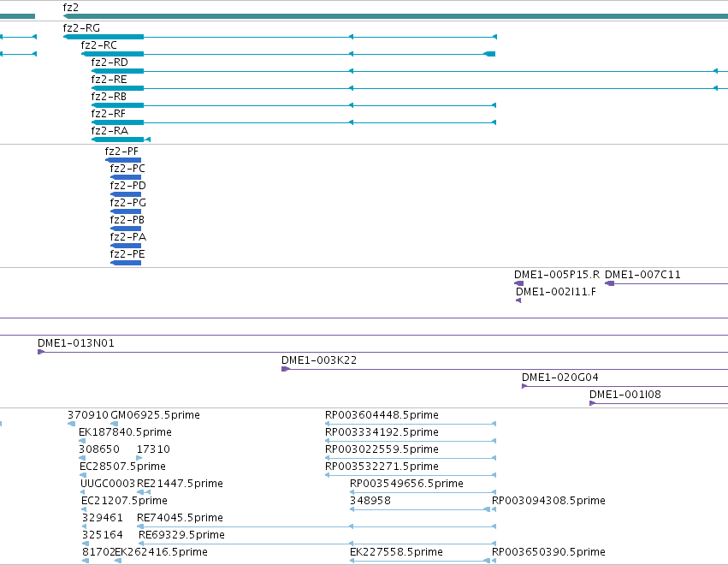This screenshot has width=728, height=565.
Task: Click the DME1-003K22 clone label
Action: tap(319, 360)
